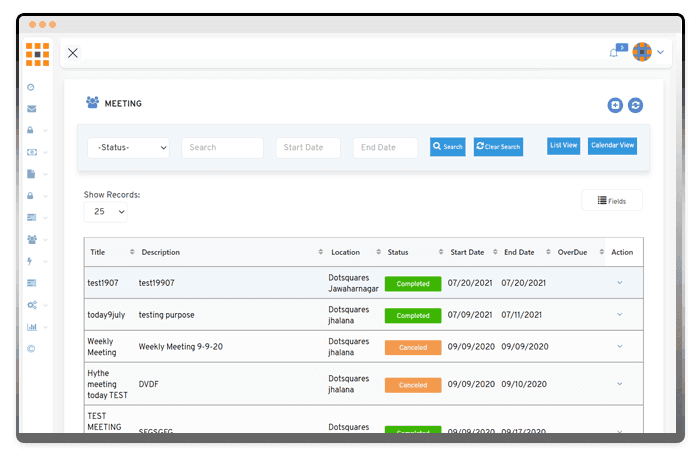Viewport: 700px width, 457px height.
Task: Click the test1907 title cell
Action: 103,283
